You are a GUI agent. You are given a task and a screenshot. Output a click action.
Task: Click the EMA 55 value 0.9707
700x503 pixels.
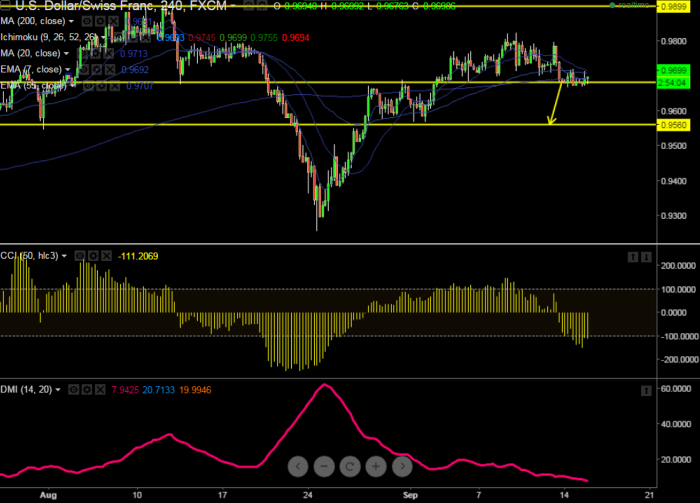click(x=140, y=86)
